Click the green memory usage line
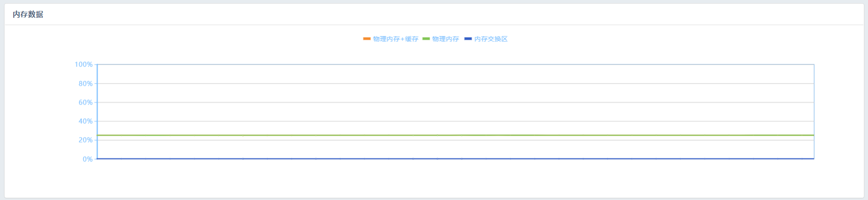The image size is (868, 200). pos(455,135)
